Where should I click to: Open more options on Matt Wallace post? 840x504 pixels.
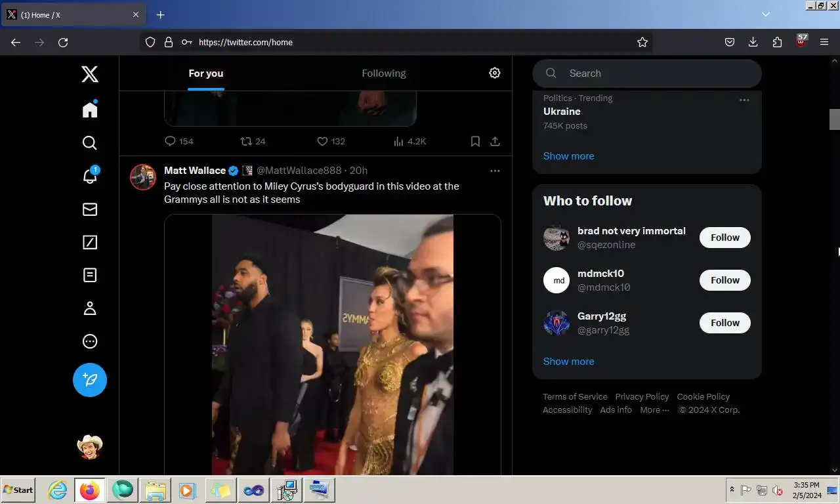495,171
